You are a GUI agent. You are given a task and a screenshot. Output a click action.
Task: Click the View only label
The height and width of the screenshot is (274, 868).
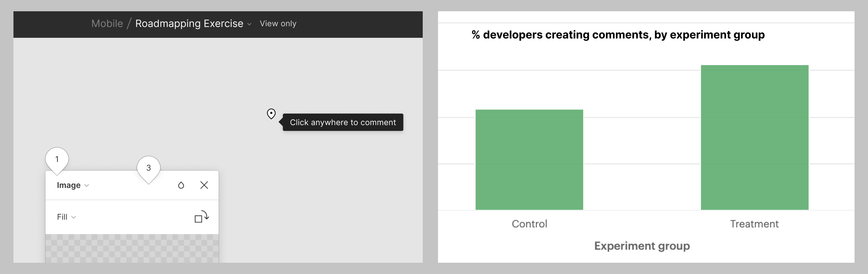[x=278, y=23]
